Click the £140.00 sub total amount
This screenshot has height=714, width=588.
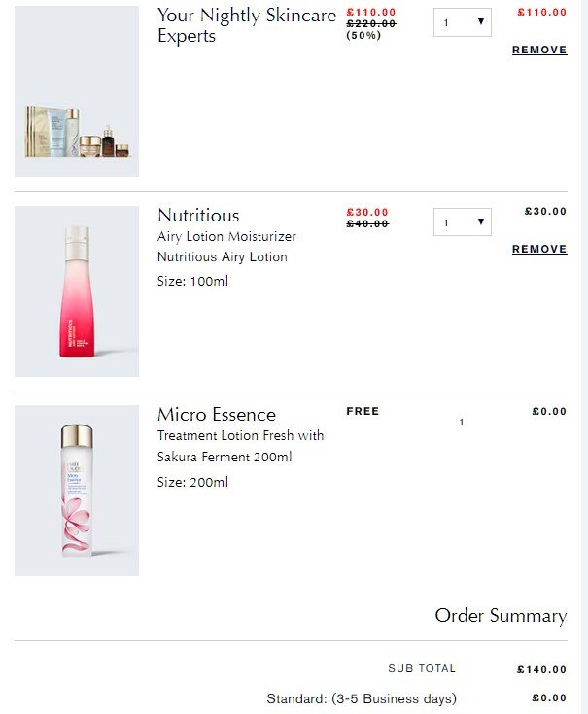pos(541,669)
